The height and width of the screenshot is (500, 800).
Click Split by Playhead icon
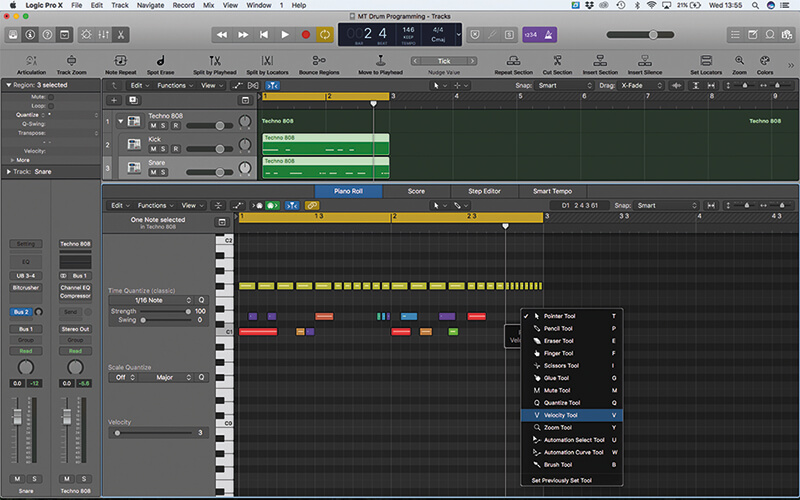215,65
